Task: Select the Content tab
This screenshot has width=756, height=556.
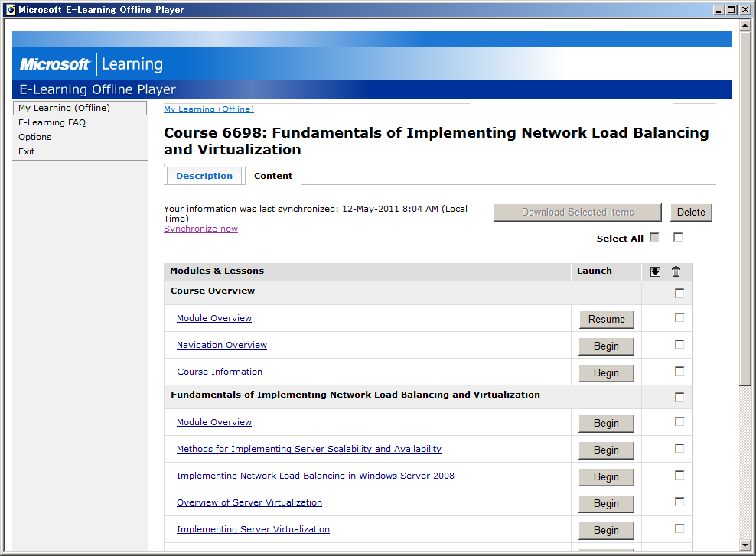Action: pyautogui.click(x=273, y=176)
